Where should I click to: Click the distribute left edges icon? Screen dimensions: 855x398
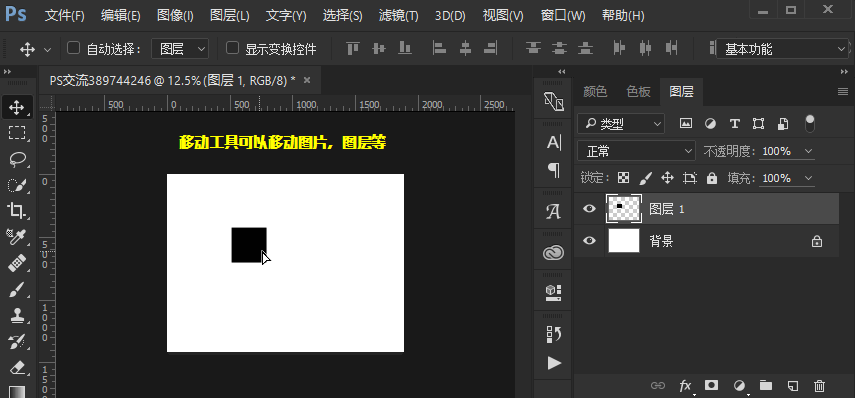619,49
